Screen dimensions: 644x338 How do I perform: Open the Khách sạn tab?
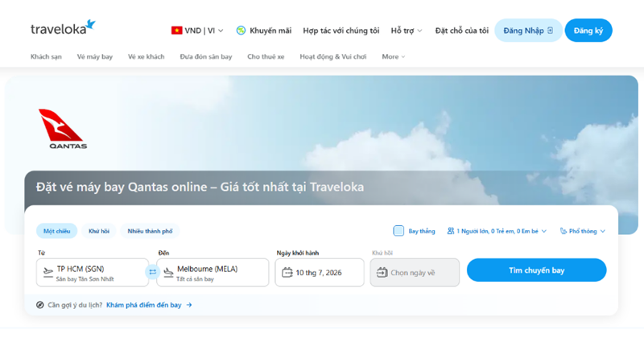(46, 56)
